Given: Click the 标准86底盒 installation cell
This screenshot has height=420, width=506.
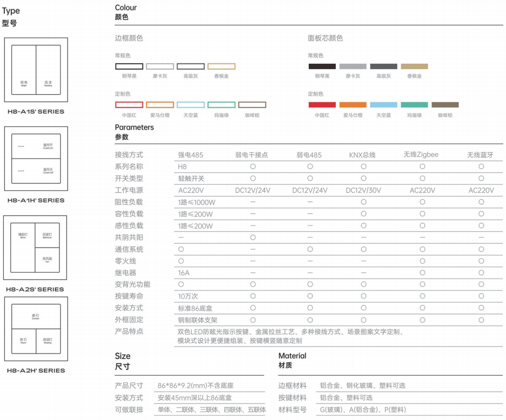Looking at the screenshot, I should point(195,308).
